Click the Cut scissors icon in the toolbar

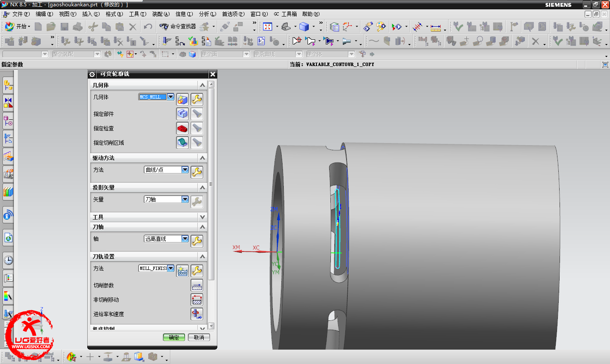[x=93, y=27]
